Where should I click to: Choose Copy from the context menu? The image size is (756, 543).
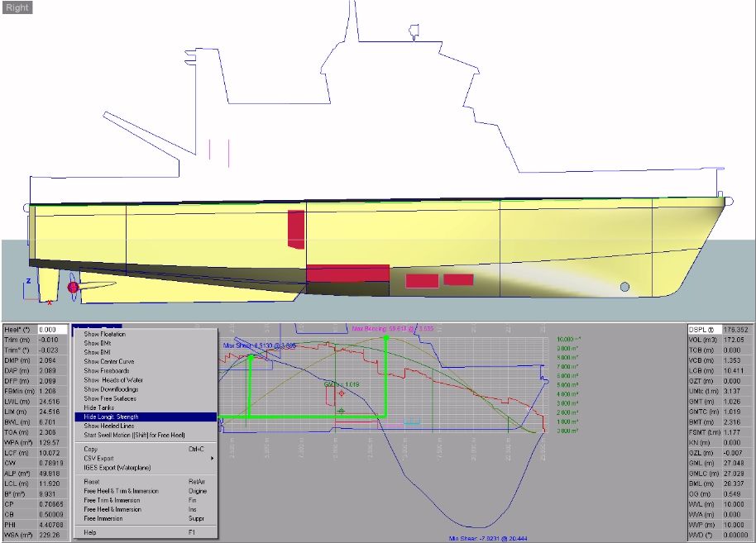91,449
